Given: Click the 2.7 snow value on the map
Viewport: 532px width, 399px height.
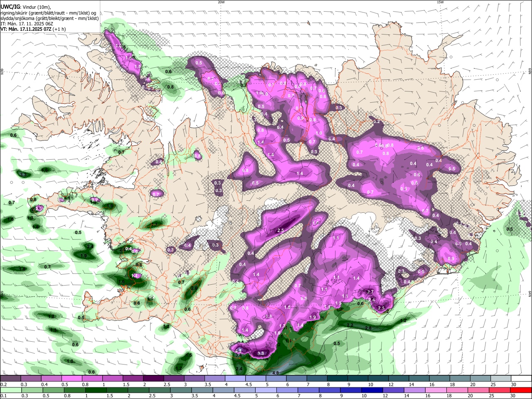Looking at the screenshot, I should (370, 292).
